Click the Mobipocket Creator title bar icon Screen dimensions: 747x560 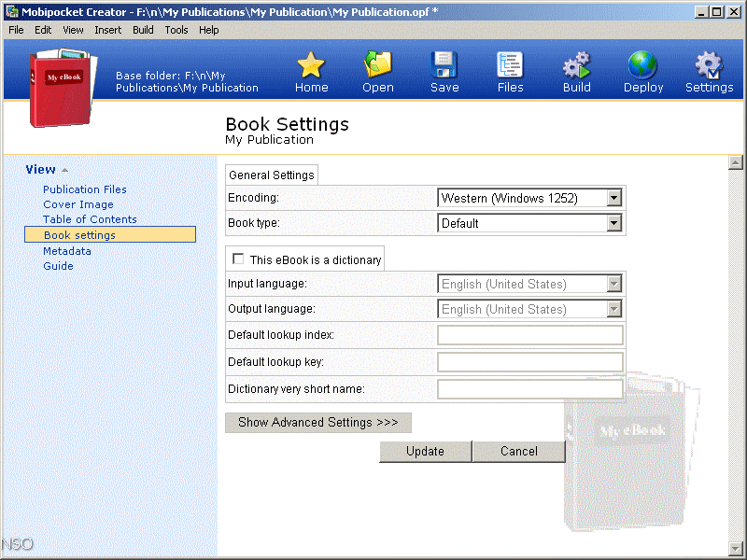pyautogui.click(x=12, y=12)
